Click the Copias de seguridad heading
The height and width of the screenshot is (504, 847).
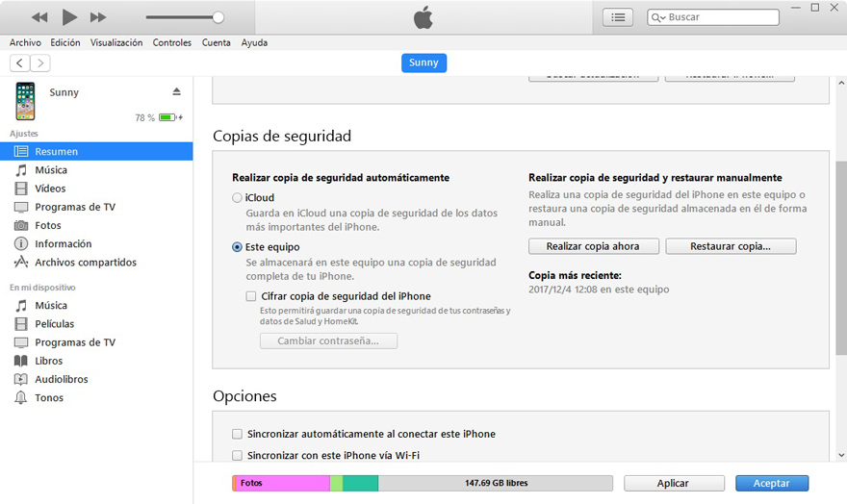click(x=281, y=136)
